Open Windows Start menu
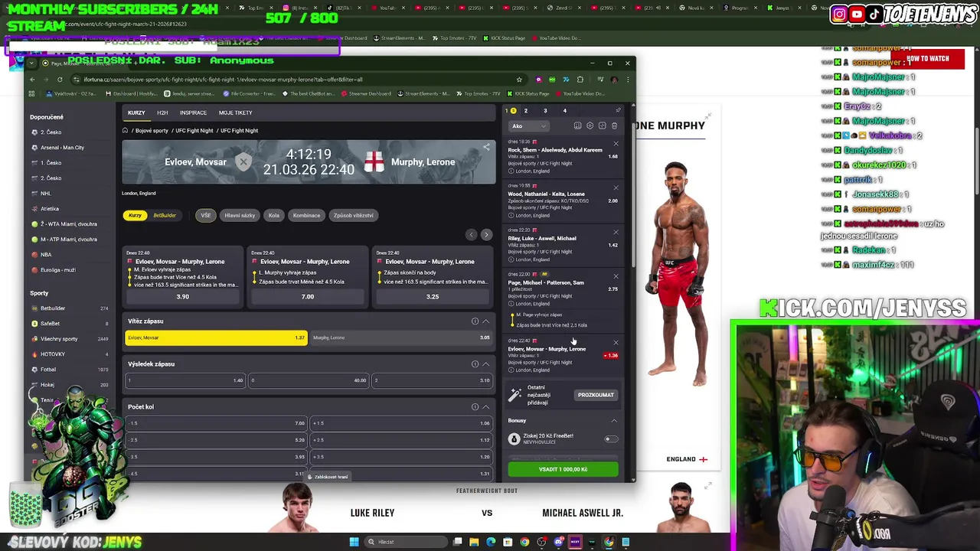 354,542
